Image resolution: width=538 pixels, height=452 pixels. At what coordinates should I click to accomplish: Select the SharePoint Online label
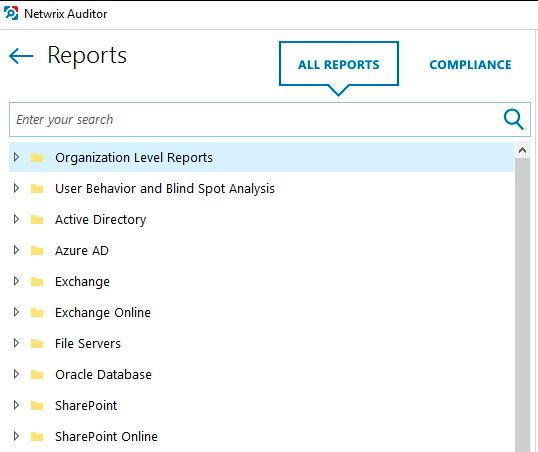pos(106,437)
